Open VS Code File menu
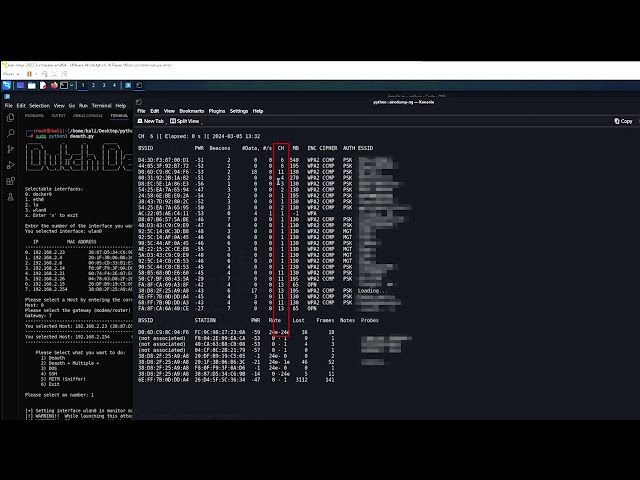640x480 pixels. point(9,106)
